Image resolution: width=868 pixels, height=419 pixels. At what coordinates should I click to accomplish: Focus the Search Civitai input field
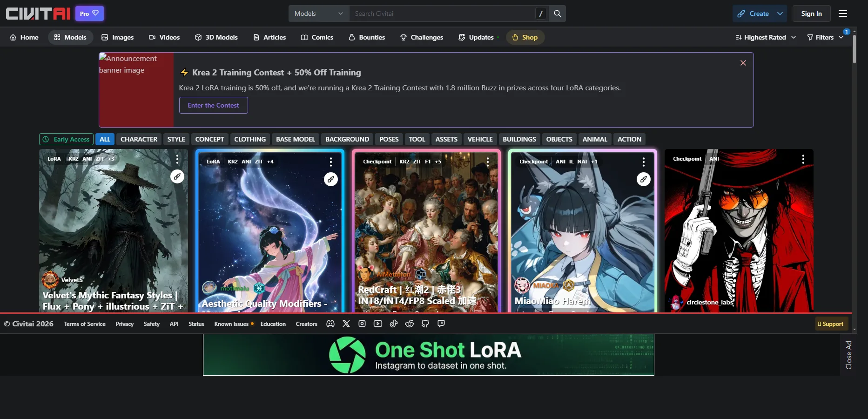tap(442, 14)
